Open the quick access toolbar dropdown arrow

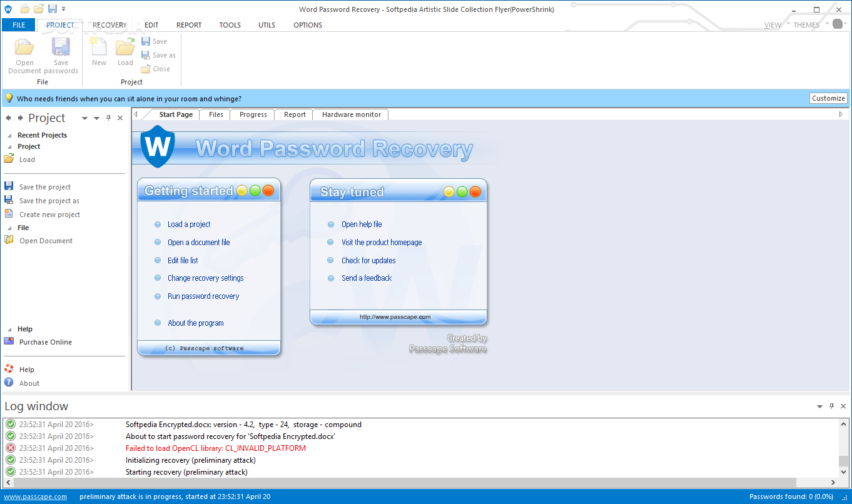tap(63, 9)
